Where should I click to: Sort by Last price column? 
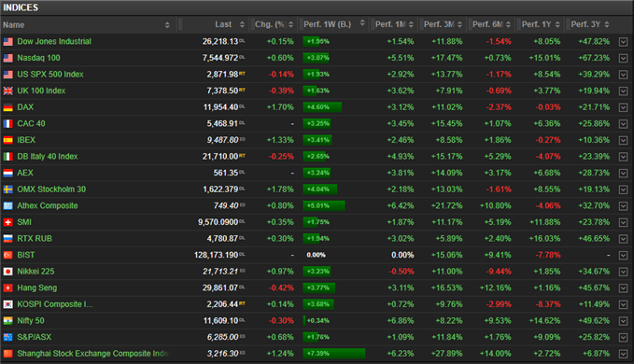(x=242, y=24)
